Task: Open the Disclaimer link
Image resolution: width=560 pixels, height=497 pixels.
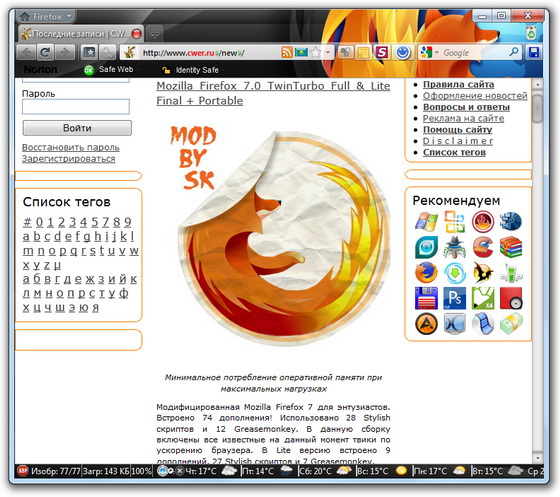Action: [x=458, y=141]
